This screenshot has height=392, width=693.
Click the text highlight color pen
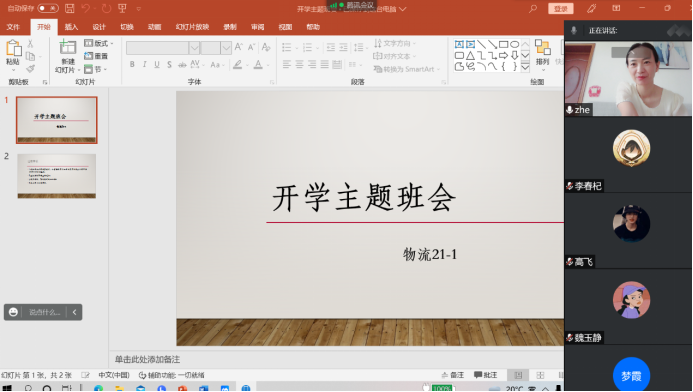click(x=237, y=65)
